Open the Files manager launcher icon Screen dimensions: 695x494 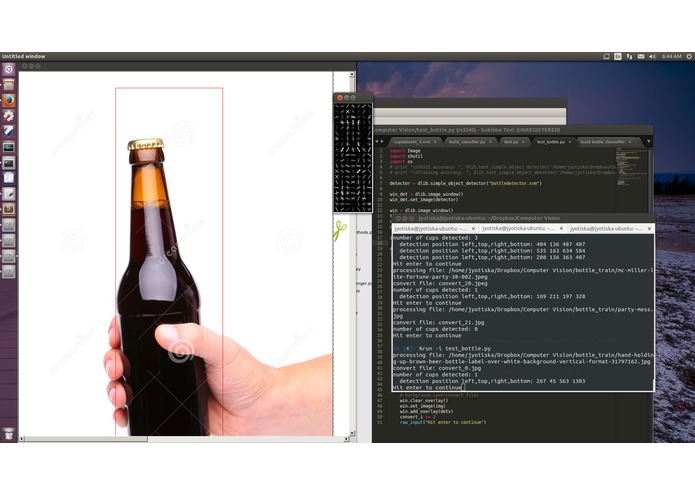click(x=8, y=85)
